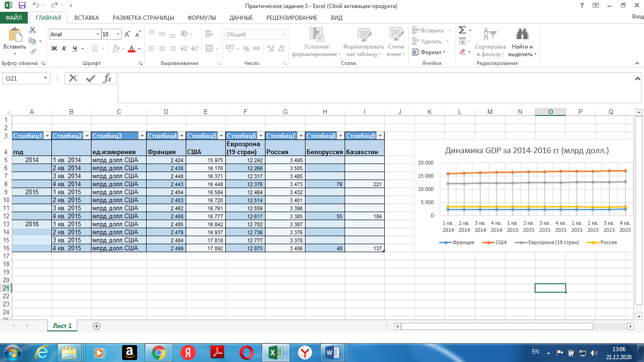
Task: Click the AutoSum sigma icon
Action: pos(462,30)
